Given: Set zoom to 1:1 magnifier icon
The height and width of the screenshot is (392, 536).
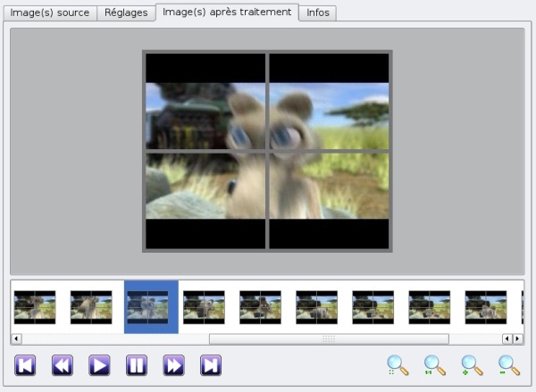Looking at the screenshot, I should (435, 365).
